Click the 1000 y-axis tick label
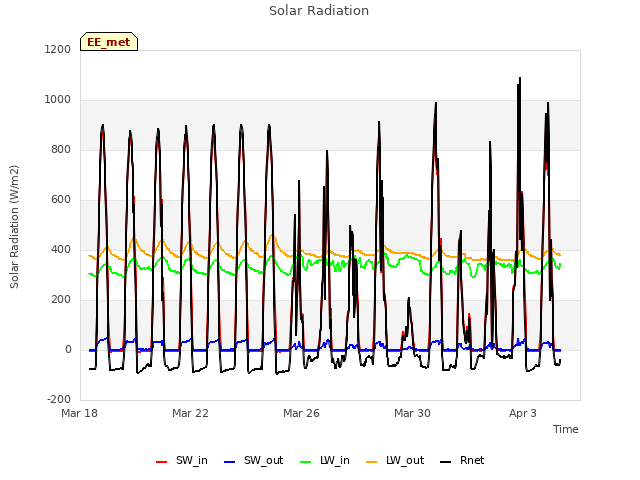640x480 pixels. (x=58, y=100)
